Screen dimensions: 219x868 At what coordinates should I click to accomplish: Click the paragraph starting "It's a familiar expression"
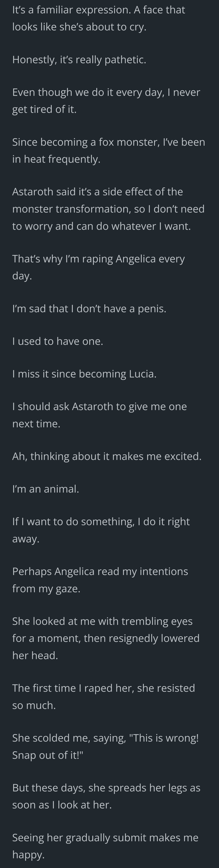coord(99,18)
